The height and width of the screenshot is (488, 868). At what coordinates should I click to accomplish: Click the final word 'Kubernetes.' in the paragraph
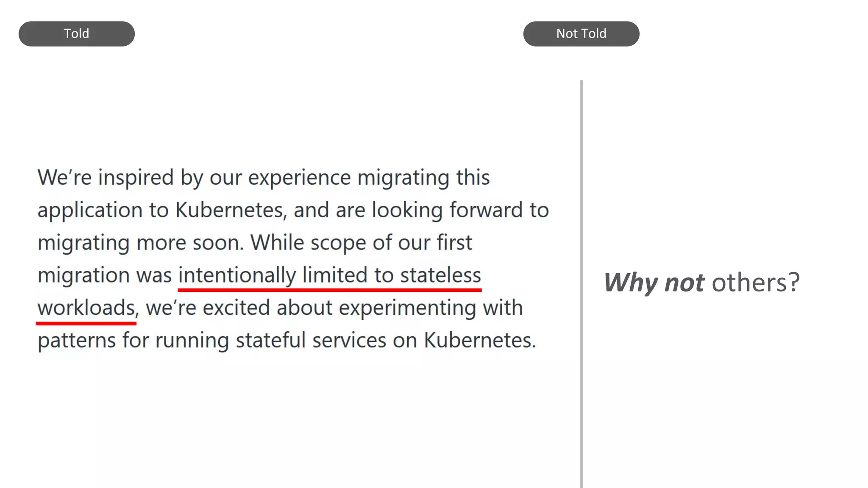[x=480, y=340]
